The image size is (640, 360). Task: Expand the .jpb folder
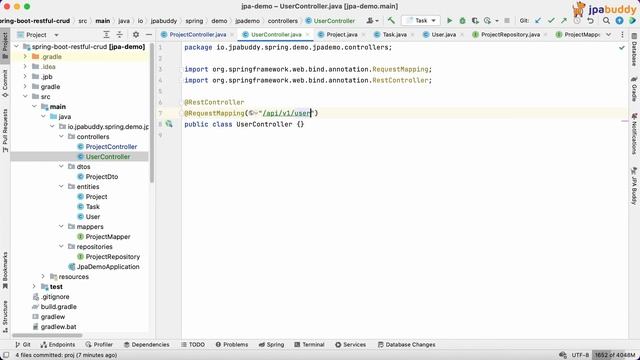coord(25,76)
